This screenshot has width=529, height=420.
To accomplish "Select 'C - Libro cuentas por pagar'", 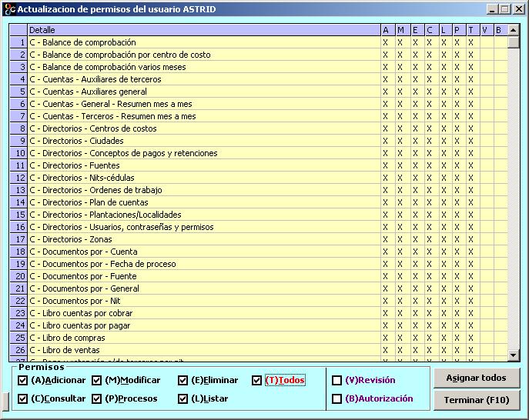I will click(x=204, y=325).
